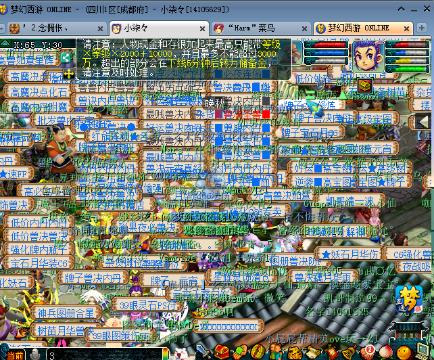This screenshot has height=360, width=434.
Task: Open the 强化阵内丹 stall sign
Action: pos(39,249)
